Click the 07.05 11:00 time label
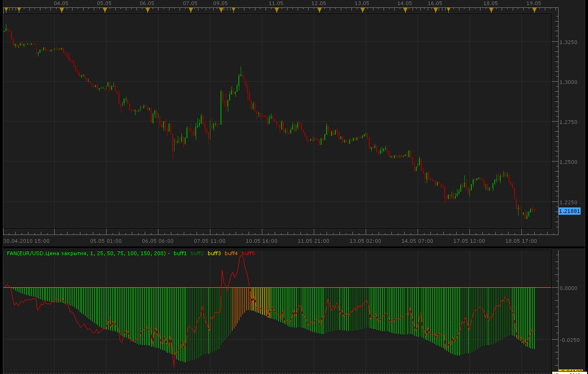 pos(210,240)
